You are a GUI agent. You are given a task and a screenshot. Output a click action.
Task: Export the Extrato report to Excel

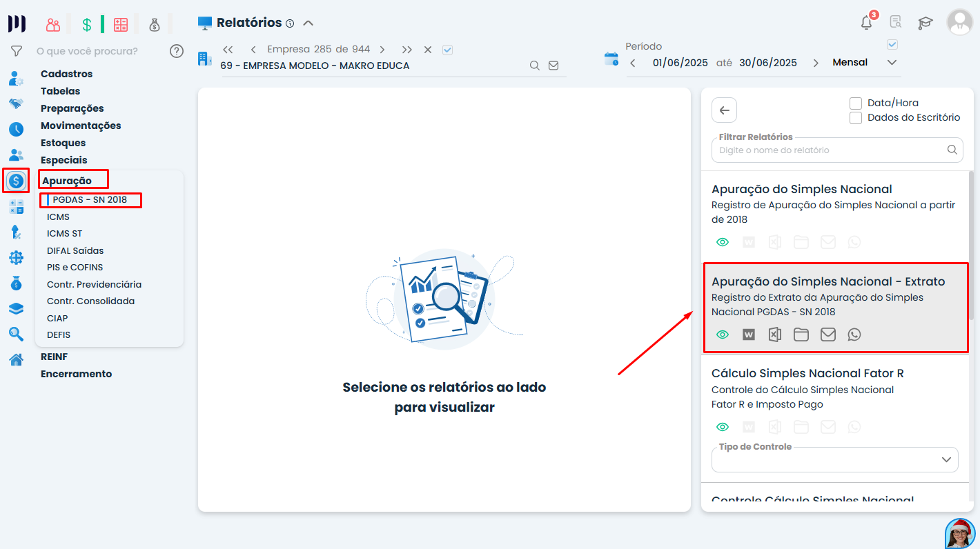tap(774, 335)
